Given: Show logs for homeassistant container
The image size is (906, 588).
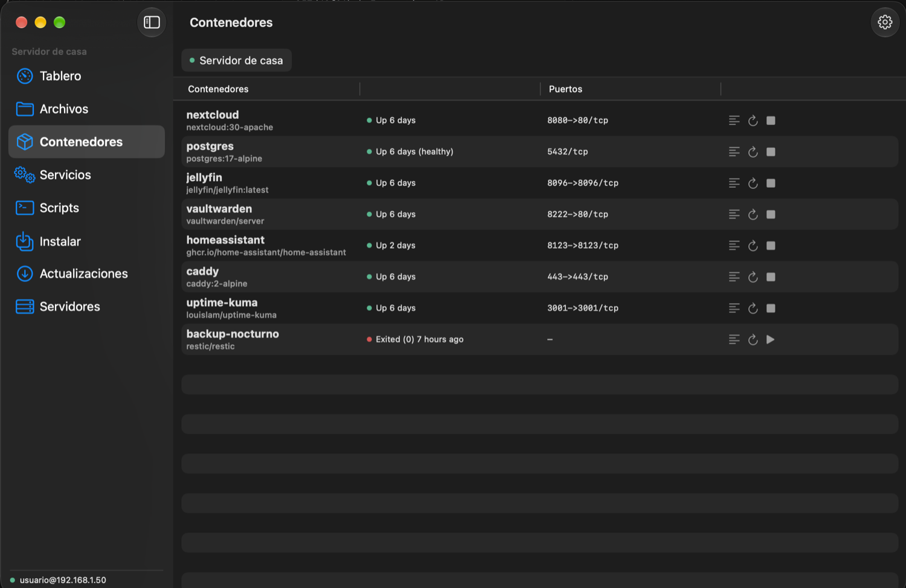Looking at the screenshot, I should (734, 246).
